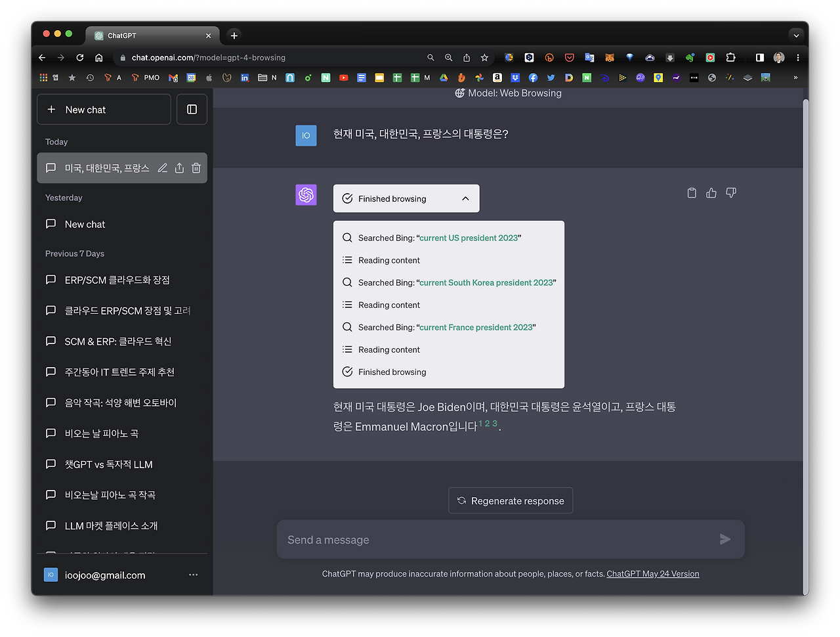Open citation 3 in the answer
Screen dimensions: 840x637
coord(495,424)
